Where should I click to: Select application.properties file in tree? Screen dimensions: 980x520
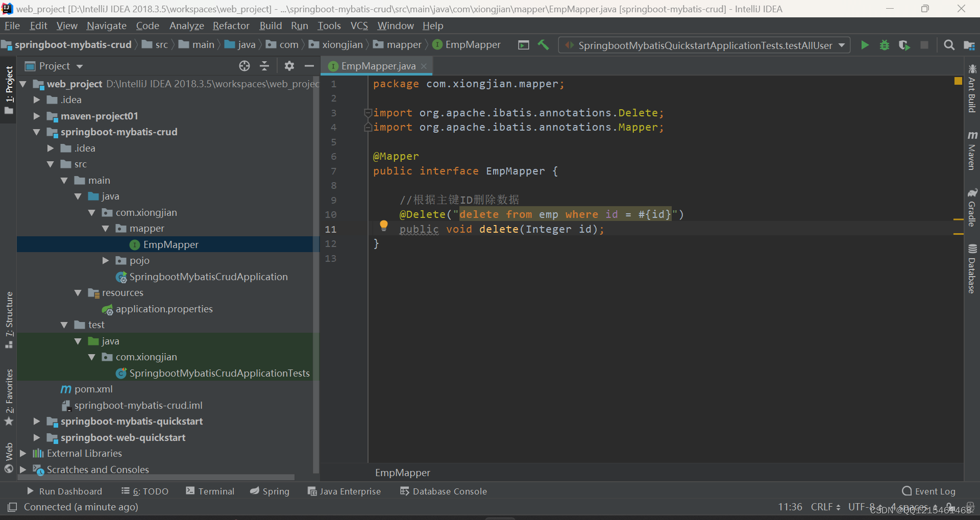click(164, 309)
